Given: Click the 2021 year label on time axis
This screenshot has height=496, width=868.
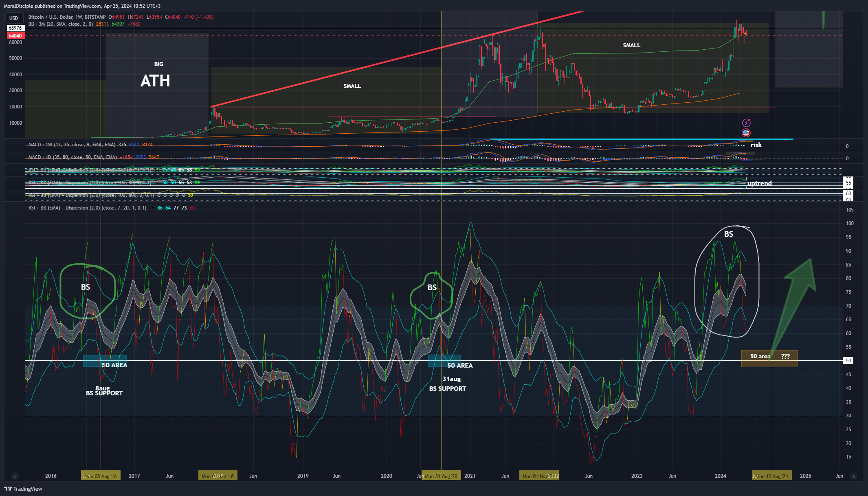Looking at the screenshot, I should pyautogui.click(x=470, y=476).
